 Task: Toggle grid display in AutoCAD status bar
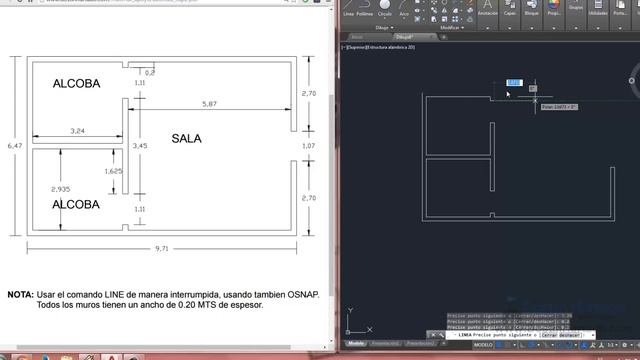(499, 345)
